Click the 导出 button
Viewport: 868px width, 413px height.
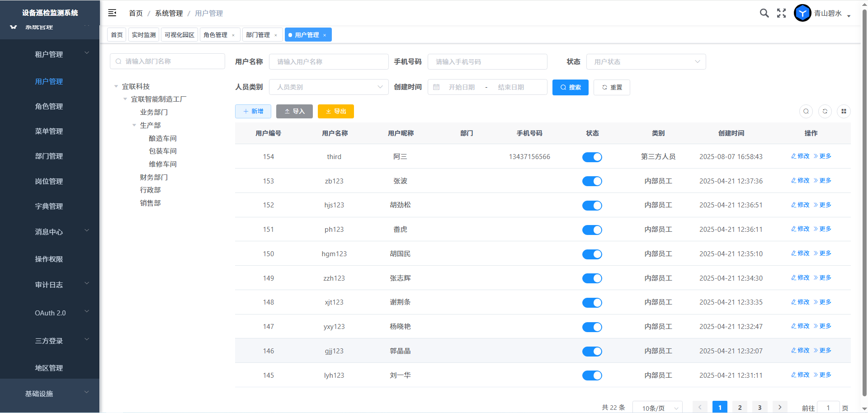pos(335,112)
